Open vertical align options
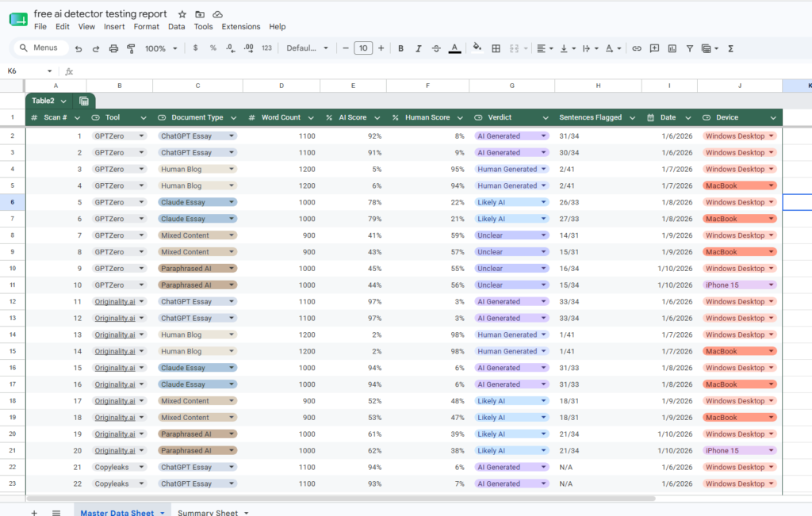The height and width of the screenshot is (516, 812). point(568,48)
